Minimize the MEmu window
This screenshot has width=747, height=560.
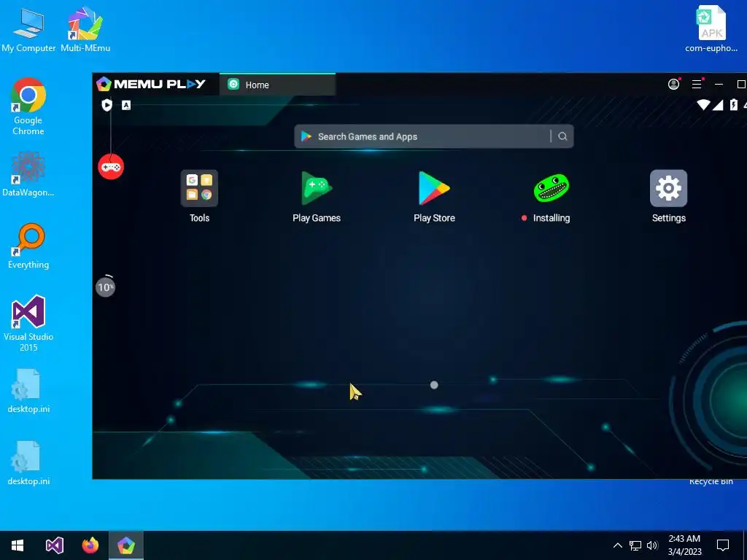719,85
